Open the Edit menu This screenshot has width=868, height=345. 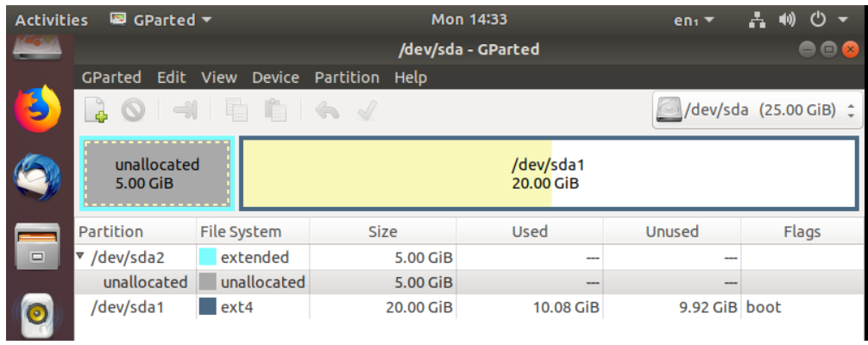tap(172, 78)
